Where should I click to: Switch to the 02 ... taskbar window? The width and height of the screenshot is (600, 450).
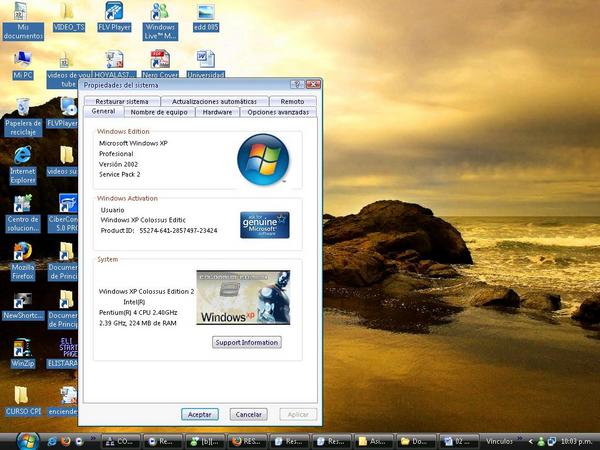pyautogui.click(x=458, y=442)
